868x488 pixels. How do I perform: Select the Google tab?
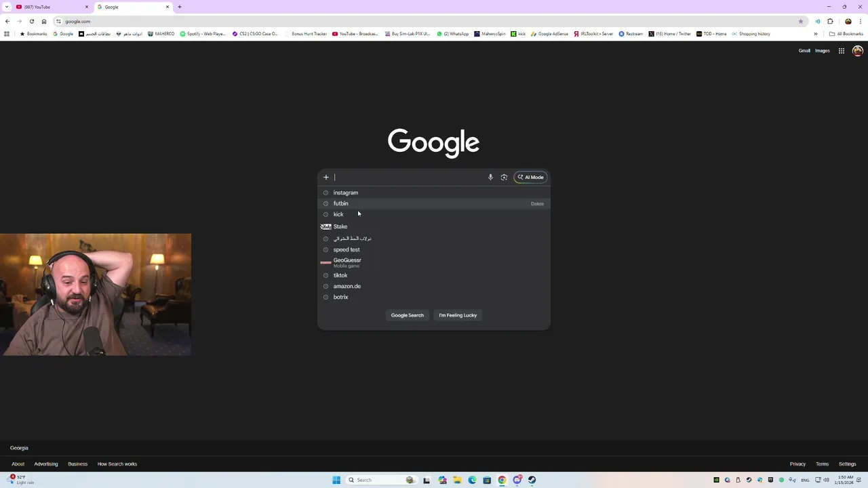[132, 7]
